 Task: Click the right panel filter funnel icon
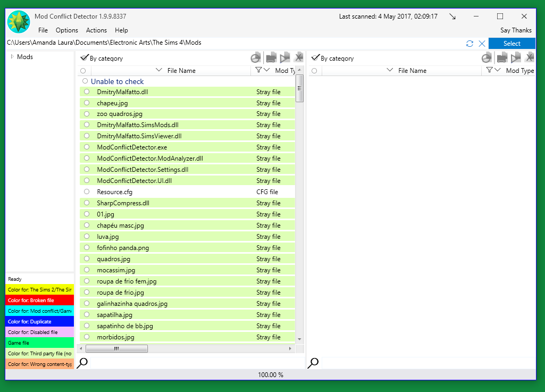[x=489, y=70]
